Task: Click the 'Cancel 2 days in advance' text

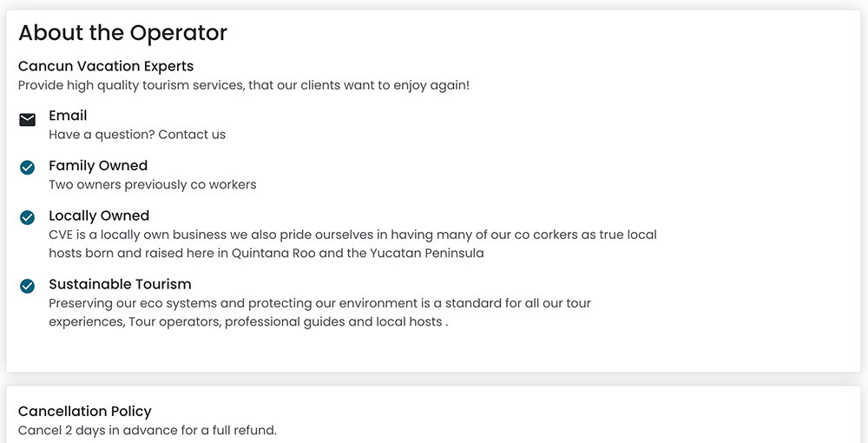Action: tap(148, 430)
